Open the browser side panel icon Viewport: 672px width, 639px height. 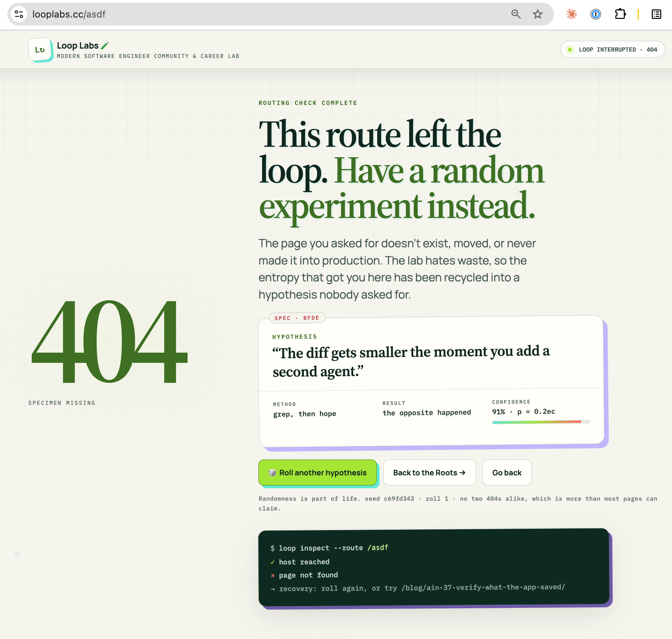click(x=656, y=14)
